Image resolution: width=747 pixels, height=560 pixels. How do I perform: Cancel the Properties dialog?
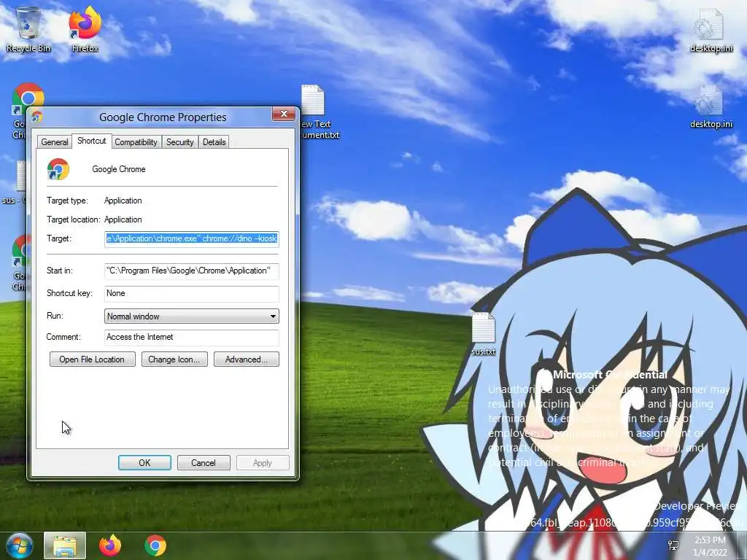[x=204, y=463]
